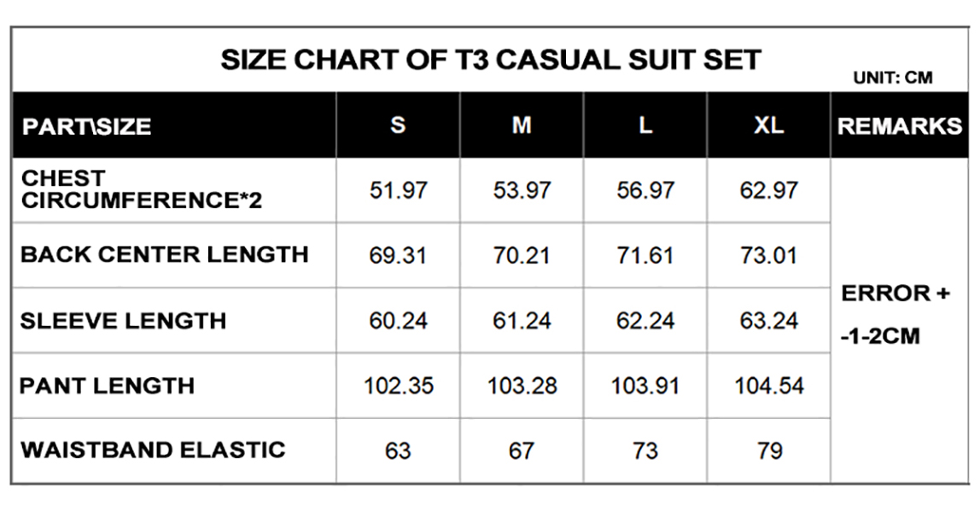The width and height of the screenshot is (980, 512).
Task: Select the L size column header
Action: click(x=645, y=125)
